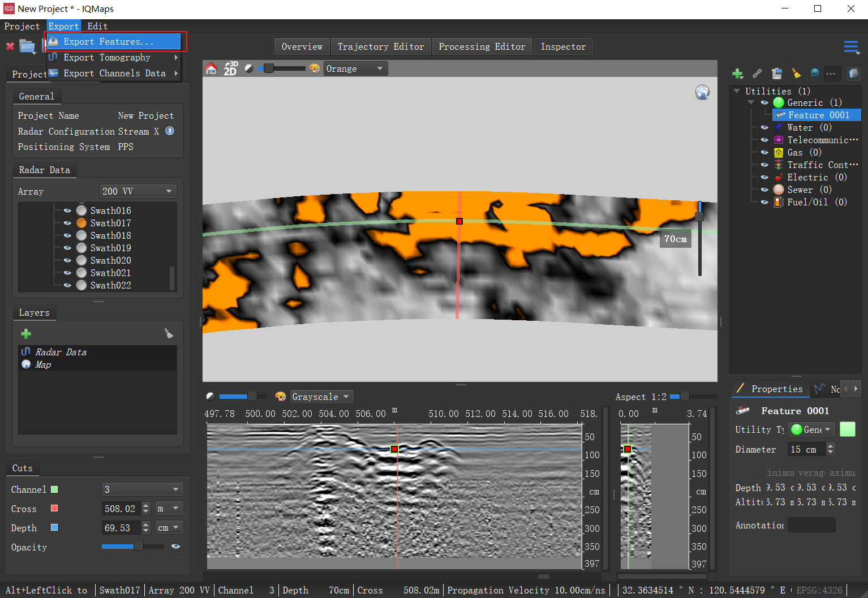Choose Export Features menu entry
This screenshot has height=598, width=868.
coord(114,41)
